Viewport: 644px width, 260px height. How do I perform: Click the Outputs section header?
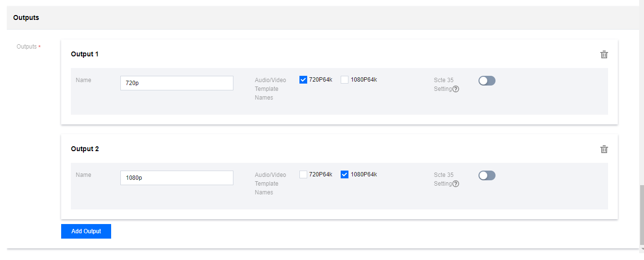(26, 17)
